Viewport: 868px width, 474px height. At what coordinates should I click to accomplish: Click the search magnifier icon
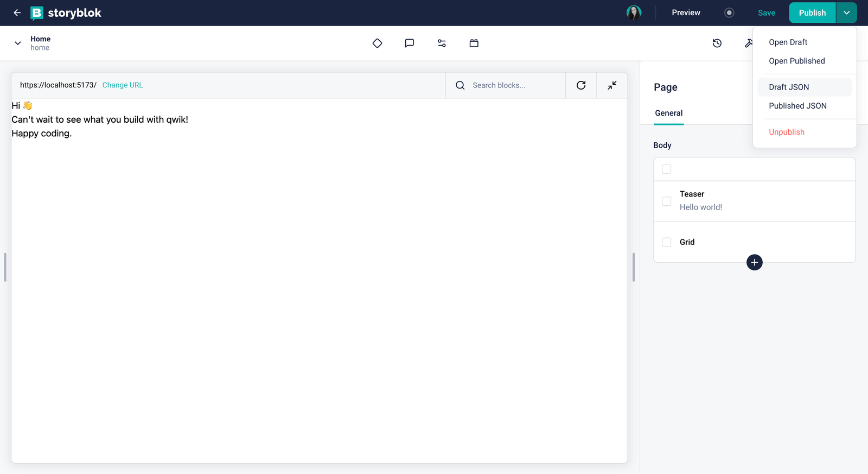[x=460, y=85]
